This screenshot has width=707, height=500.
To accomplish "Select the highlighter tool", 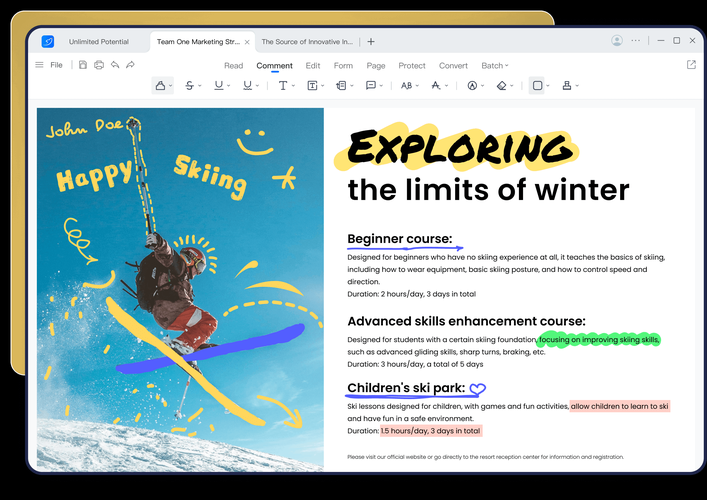I will click(x=160, y=86).
